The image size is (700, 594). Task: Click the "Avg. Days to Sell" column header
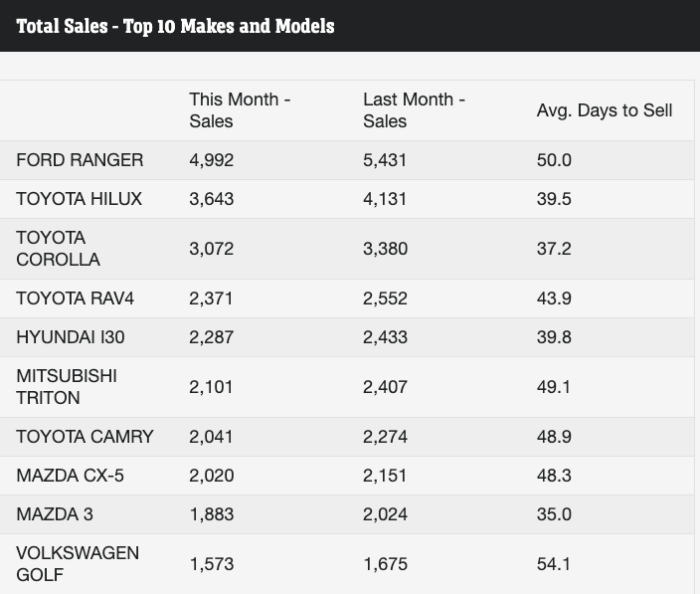pyautogui.click(x=604, y=110)
